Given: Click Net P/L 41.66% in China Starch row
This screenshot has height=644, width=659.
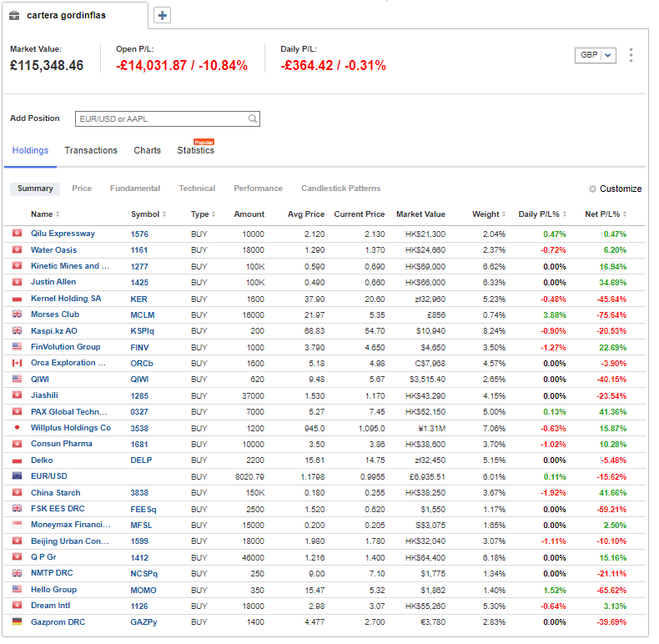Looking at the screenshot, I should coord(613,493).
